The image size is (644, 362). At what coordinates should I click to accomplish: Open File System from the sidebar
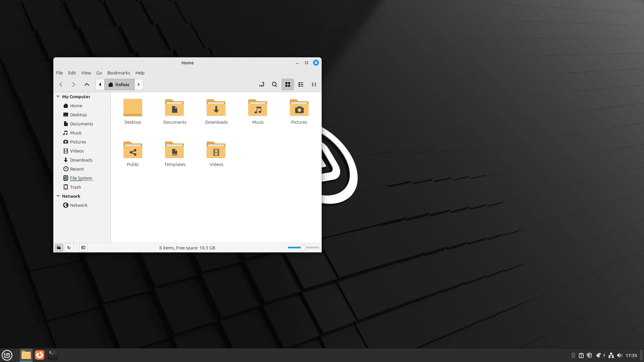tap(81, 178)
